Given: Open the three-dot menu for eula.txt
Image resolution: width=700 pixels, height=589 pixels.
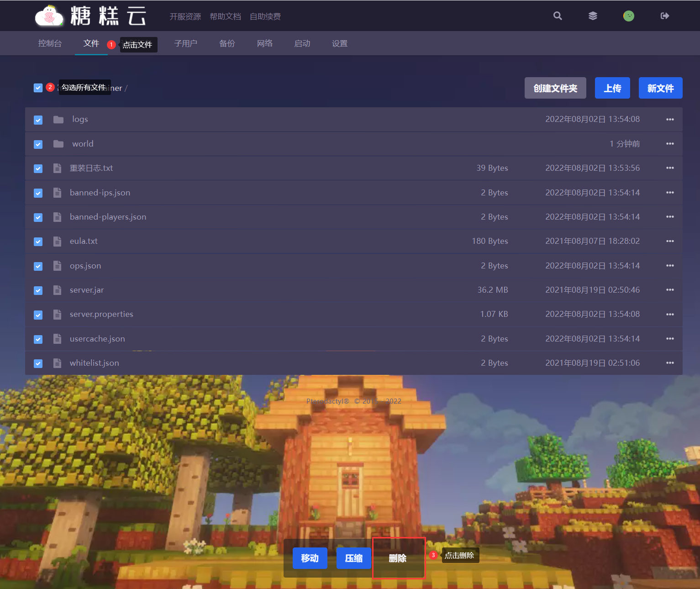Looking at the screenshot, I should pyautogui.click(x=670, y=241).
